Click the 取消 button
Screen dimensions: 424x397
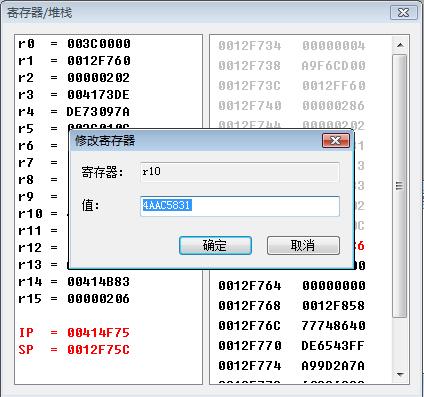click(x=303, y=246)
